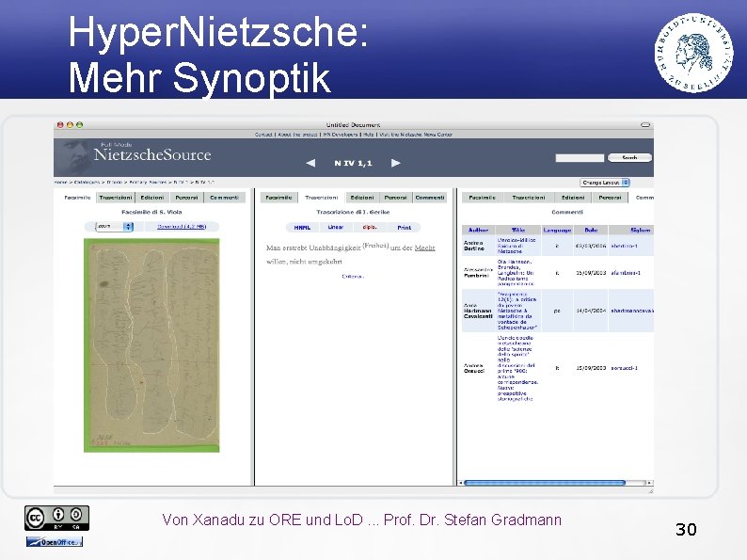This screenshot has height=560, width=747.
Task: Click the About the project link
Action: point(297,135)
